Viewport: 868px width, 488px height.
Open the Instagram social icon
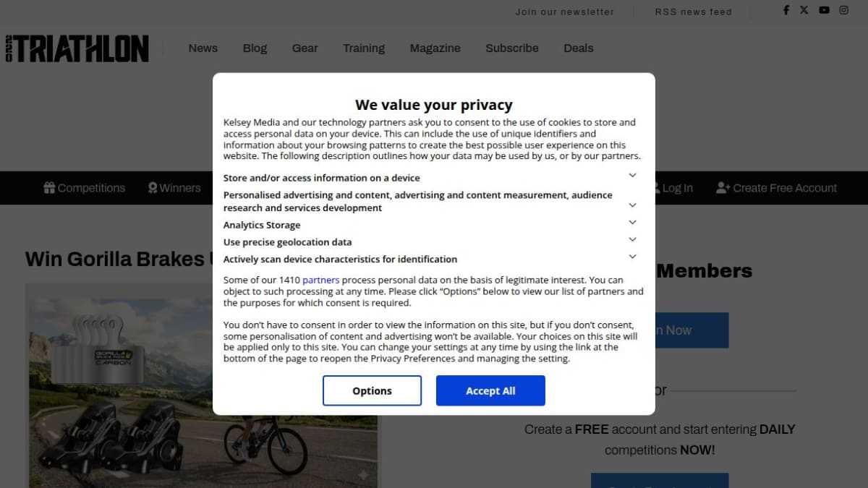843,10
